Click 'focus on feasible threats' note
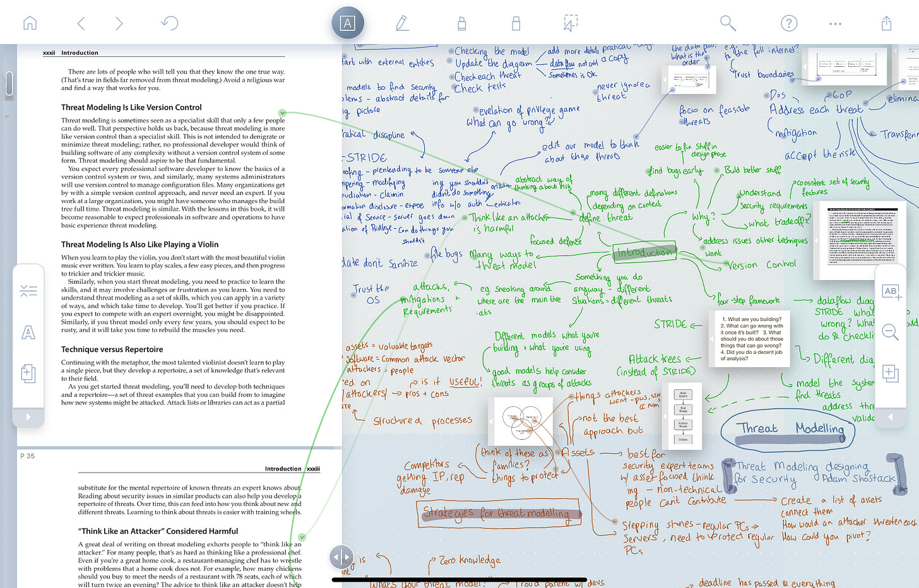This screenshot has width=919, height=588. pyautogui.click(x=714, y=115)
